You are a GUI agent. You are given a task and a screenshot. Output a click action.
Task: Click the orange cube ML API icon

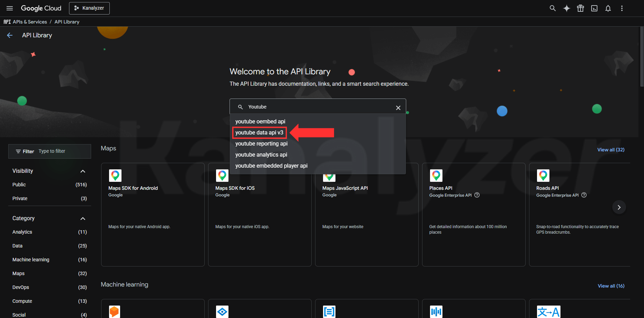[x=115, y=312]
